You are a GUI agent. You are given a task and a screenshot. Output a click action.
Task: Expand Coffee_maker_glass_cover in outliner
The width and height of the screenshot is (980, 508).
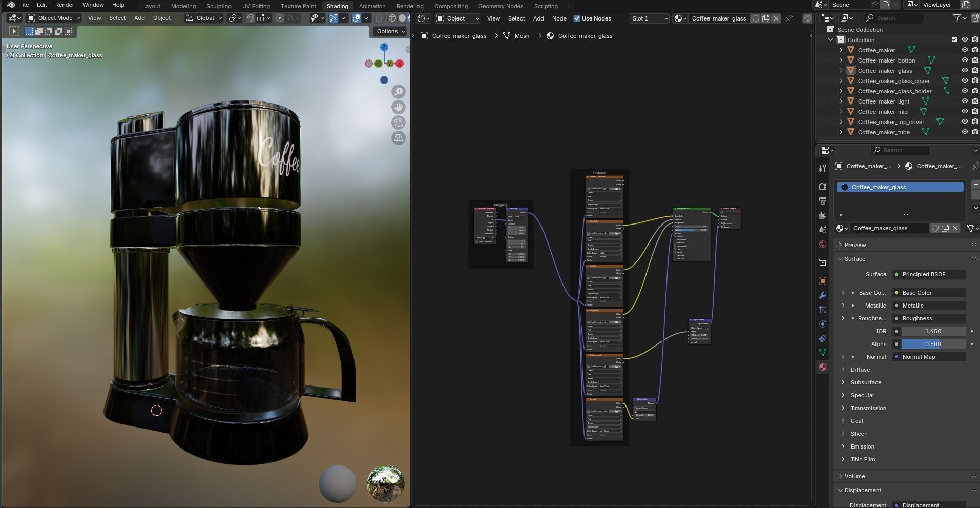[841, 80]
